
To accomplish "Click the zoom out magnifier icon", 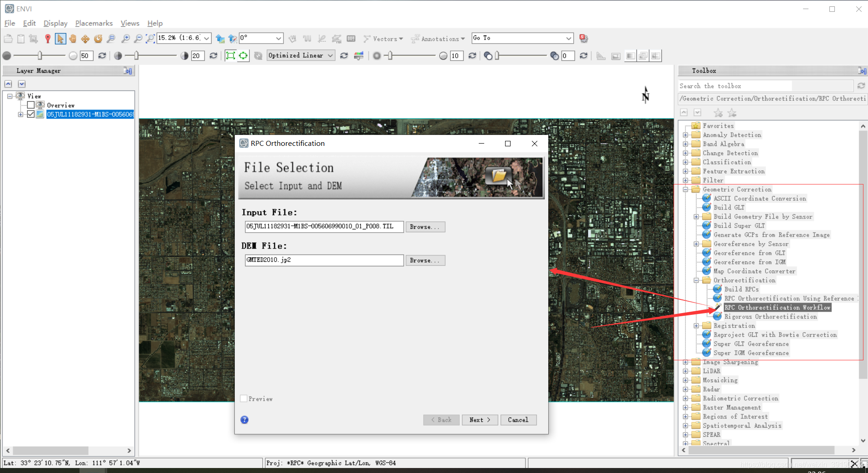I will tap(138, 39).
